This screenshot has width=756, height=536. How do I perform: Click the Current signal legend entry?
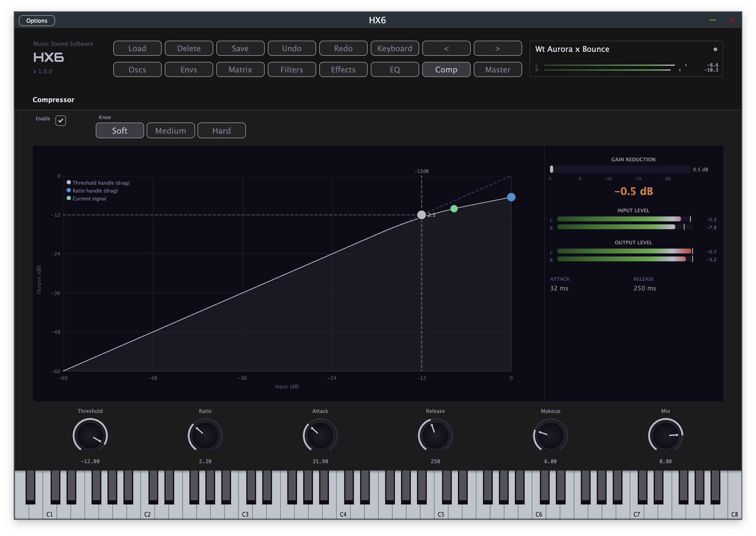pos(86,198)
